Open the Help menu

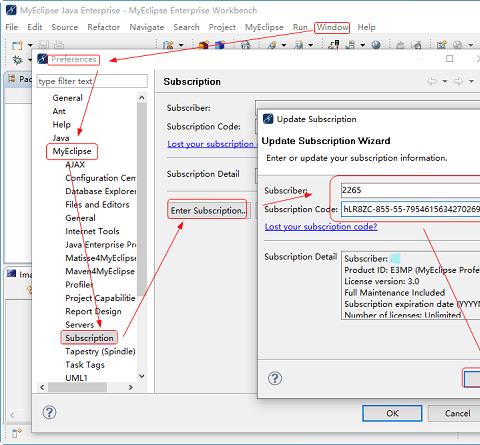point(366,27)
